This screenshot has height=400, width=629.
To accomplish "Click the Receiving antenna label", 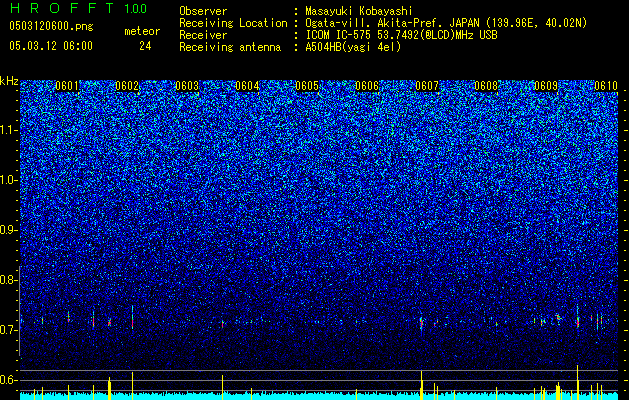I will 230,47.
